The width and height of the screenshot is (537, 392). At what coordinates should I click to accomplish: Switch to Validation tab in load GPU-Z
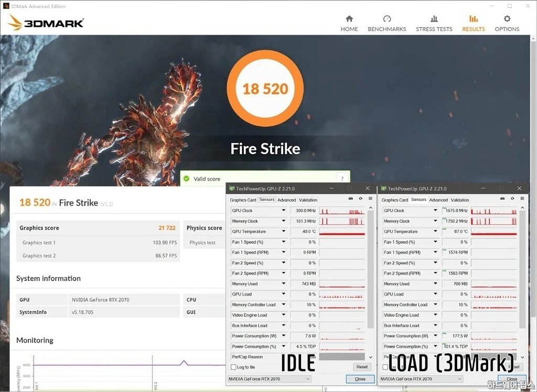pos(459,200)
